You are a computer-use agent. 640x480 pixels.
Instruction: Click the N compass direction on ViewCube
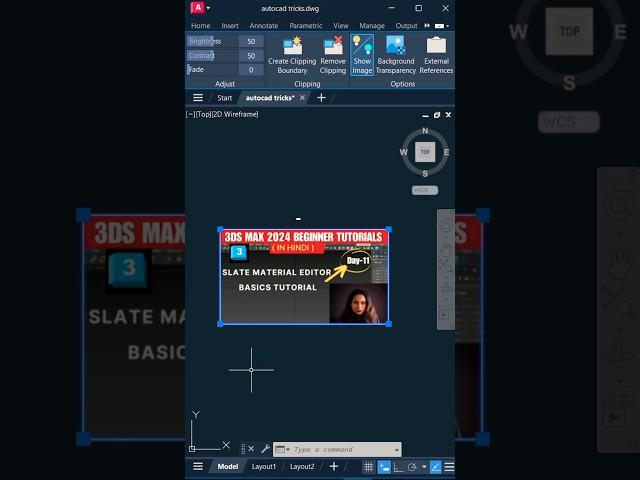pos(425,131)
